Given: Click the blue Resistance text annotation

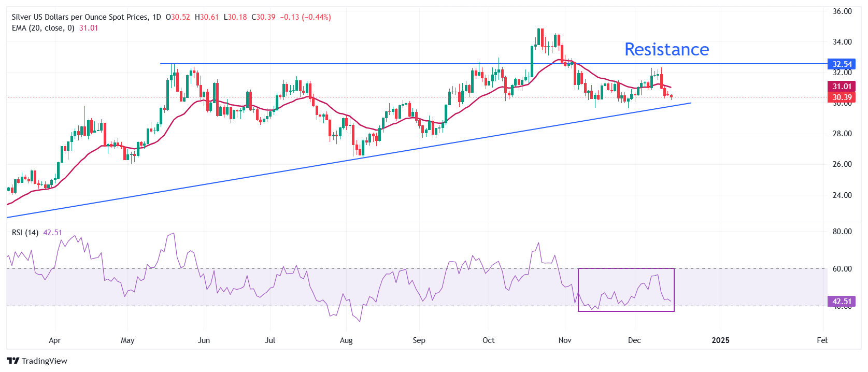Looking at the screenshot, I should pyautogui.click(x=666, y=49).
